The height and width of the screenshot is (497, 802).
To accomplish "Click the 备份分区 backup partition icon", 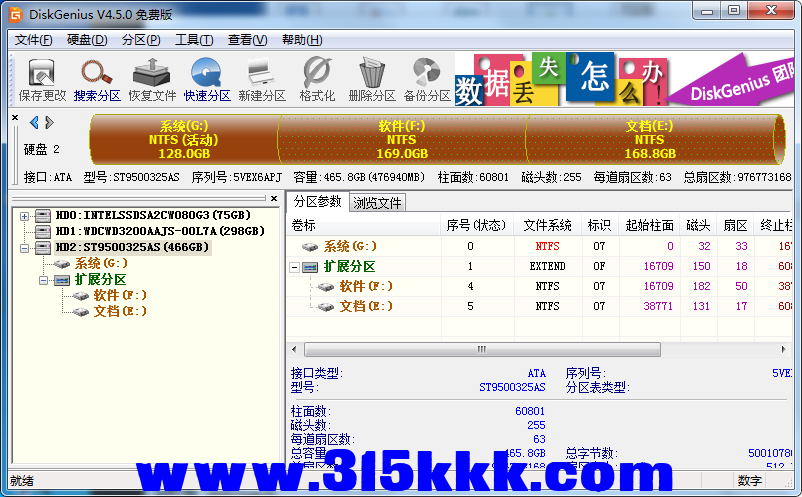I will (x=427, y=72).
